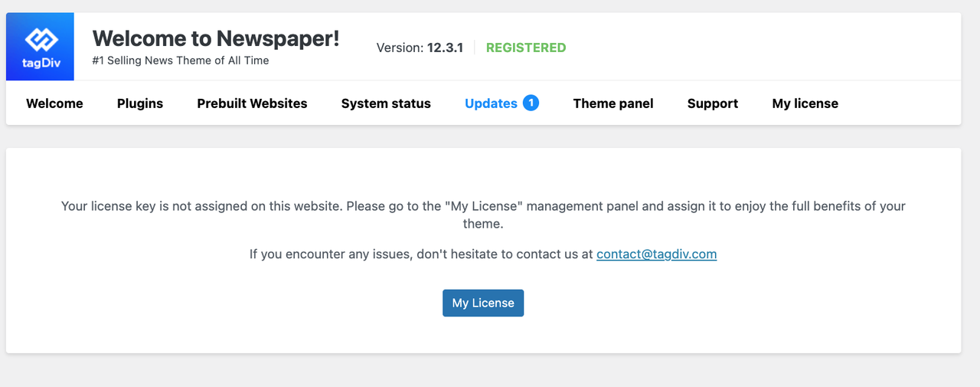Viewport: 980px width, 387px height.
Task: Click the version number 12.3.1
Action: tap(445, 48)
